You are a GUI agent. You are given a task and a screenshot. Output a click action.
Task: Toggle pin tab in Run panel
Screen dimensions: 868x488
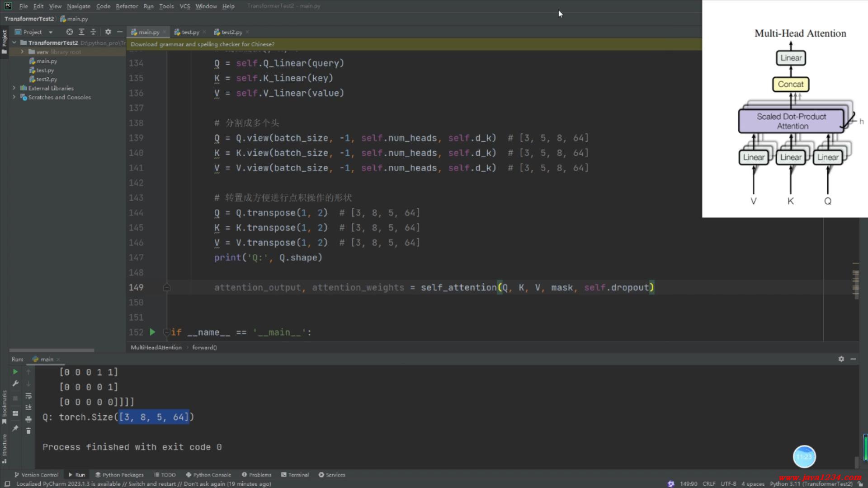15,428
